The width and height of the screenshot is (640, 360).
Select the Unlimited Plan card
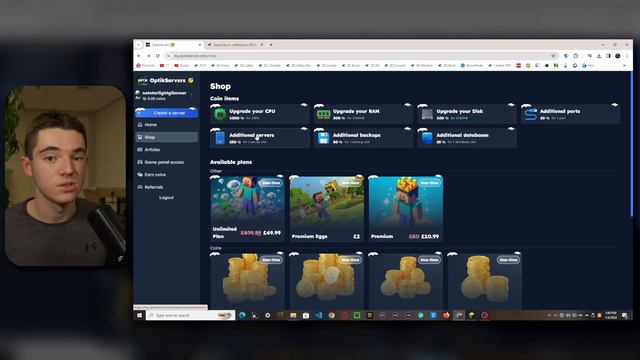pos(247,209)
